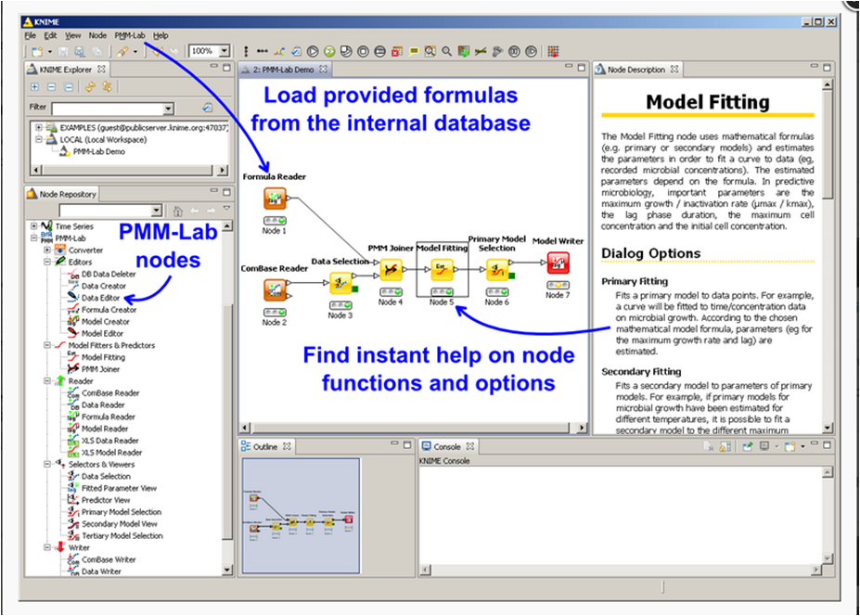The image size is (860, 616).
Task: Open the Node Repository search dropdown arrow
Action: pos(156,211)
